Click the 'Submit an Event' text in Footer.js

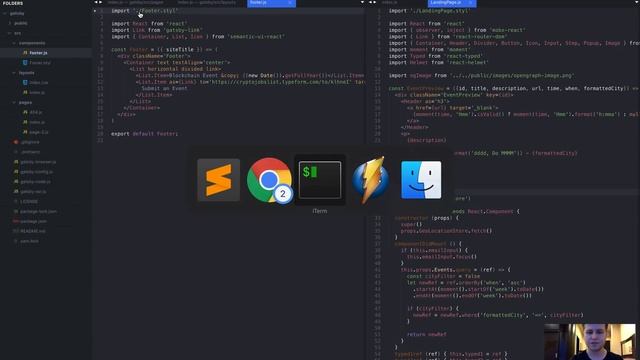[164, 89]
